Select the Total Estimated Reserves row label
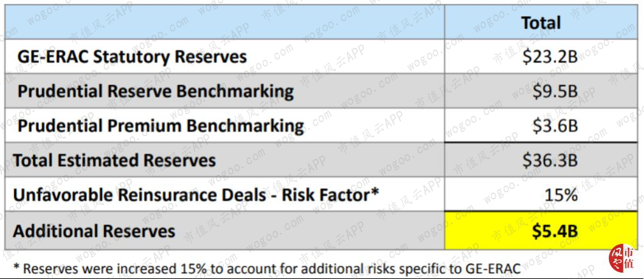Viewport: 644px width, 279px height. pyautogui.click(x=114, y=160)
